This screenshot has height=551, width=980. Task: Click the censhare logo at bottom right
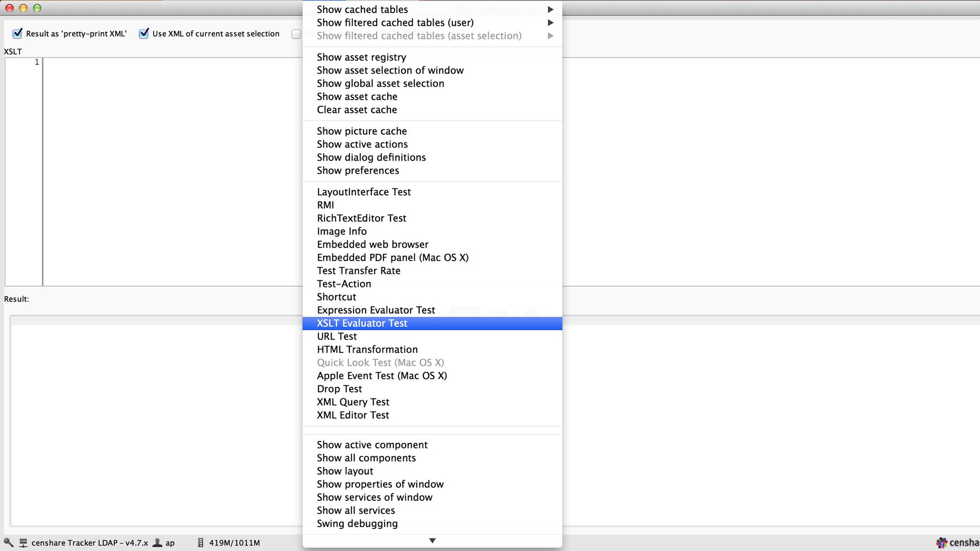(942, 542)
